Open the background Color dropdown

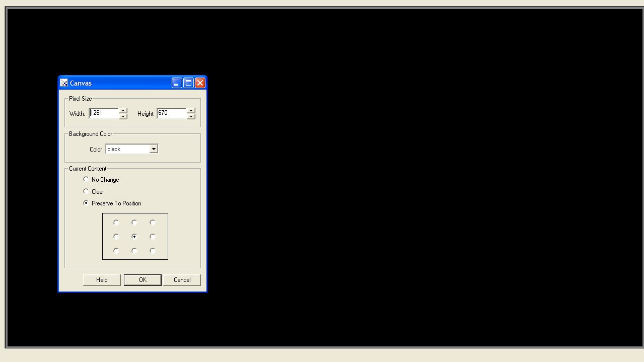coord(154,149)
